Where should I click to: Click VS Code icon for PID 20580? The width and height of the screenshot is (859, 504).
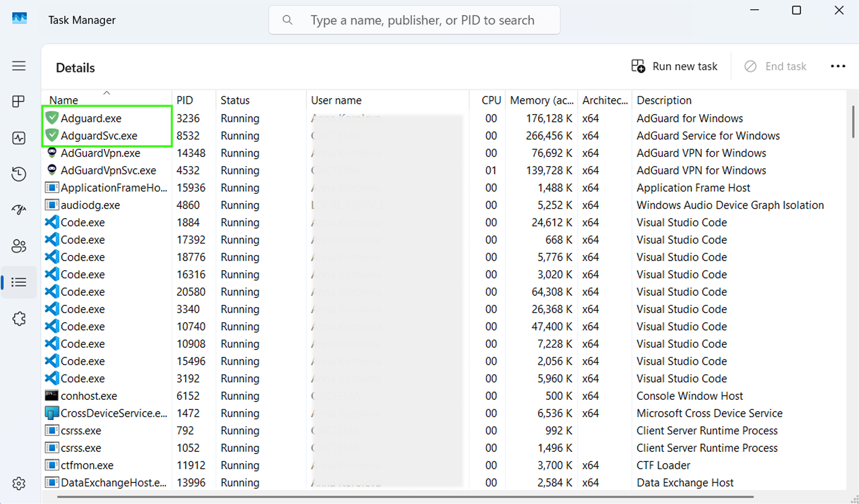pos(52,292)
